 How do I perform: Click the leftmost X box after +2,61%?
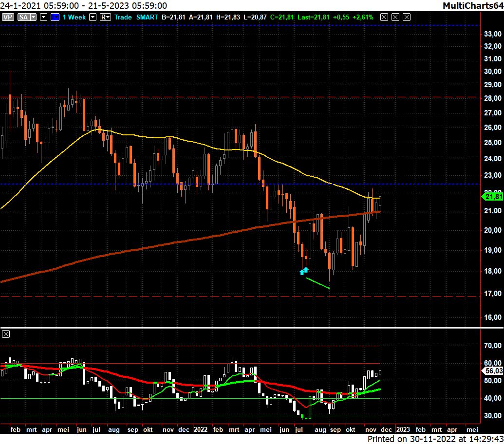[x=384, y=17]
